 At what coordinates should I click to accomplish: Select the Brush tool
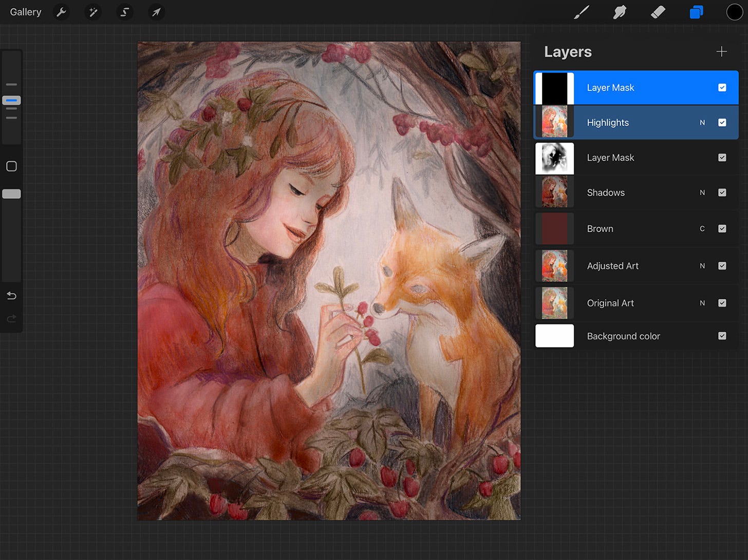[x=581, y=12]
